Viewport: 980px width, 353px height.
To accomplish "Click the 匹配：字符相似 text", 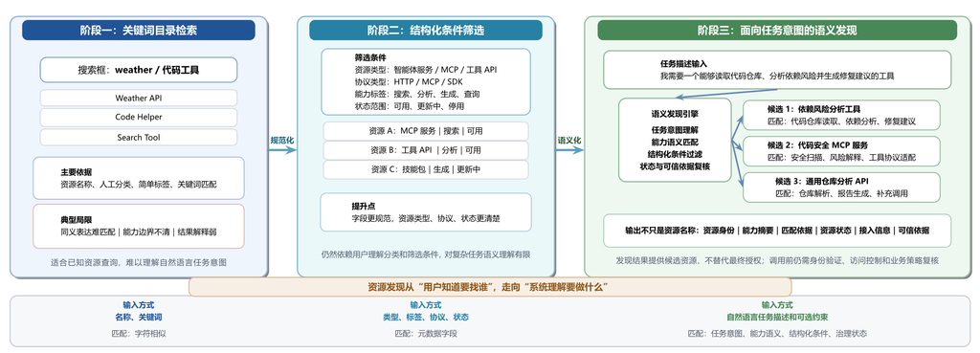I will click(139, 334).
